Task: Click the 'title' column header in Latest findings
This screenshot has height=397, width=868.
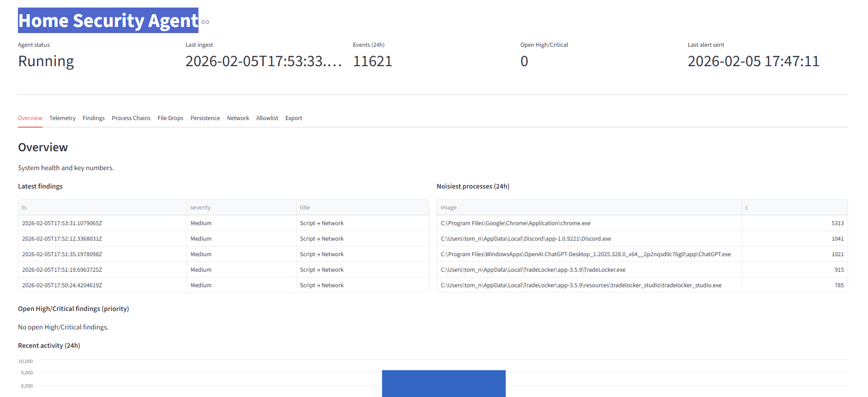Action: [x=362, y=207]
